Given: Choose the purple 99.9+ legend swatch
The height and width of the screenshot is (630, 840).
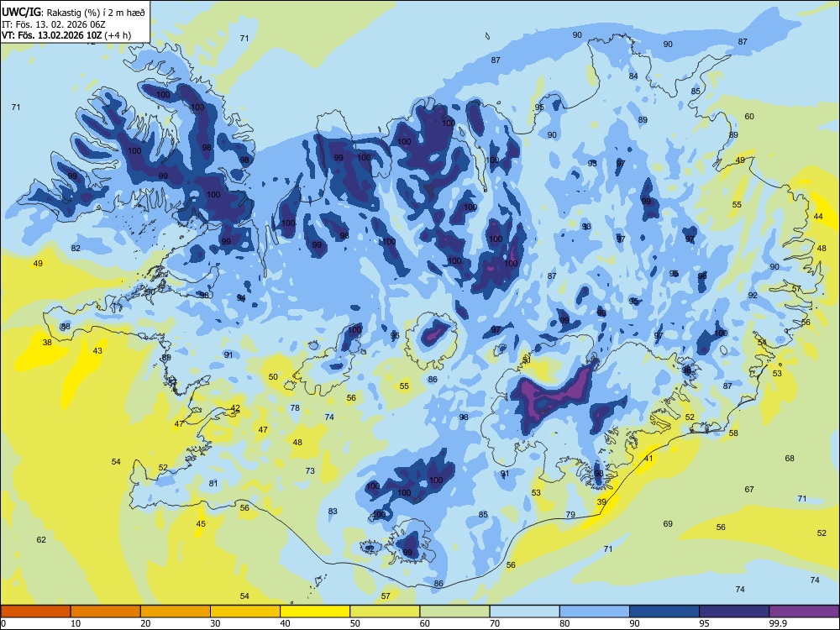Looking at the screenshot, I should 804,612.
